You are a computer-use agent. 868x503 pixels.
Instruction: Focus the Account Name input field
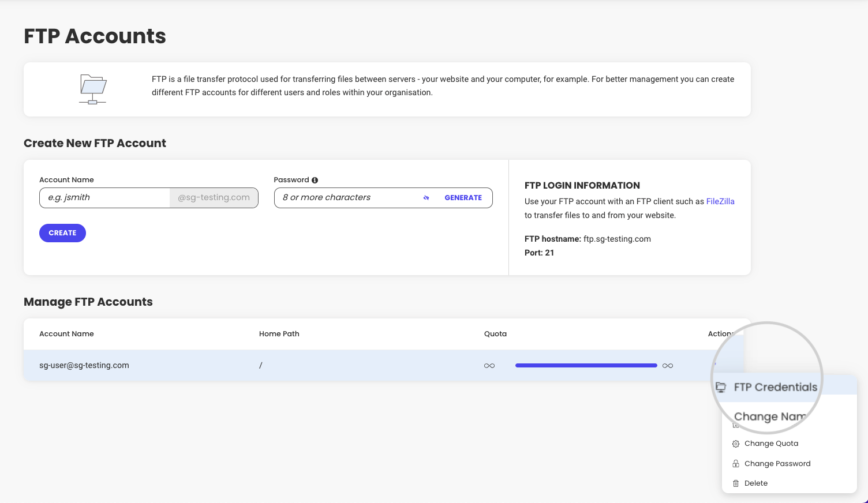pyautogui.click(x=104, y=198)
